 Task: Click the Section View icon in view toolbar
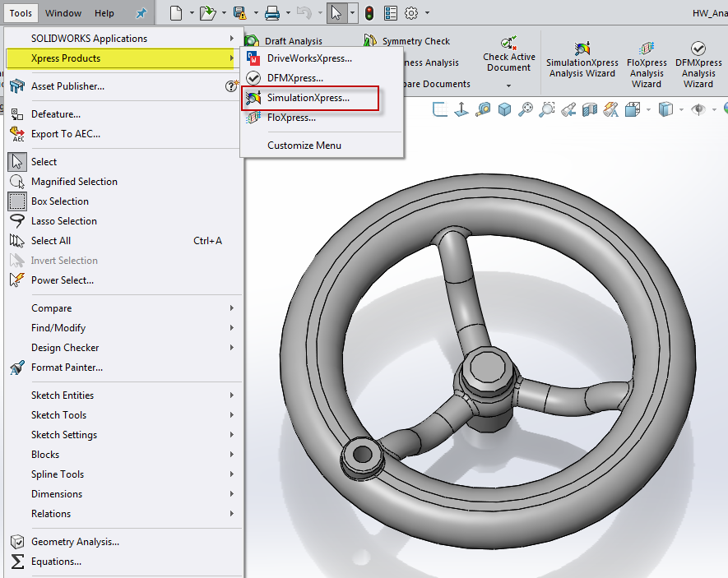point(590,110)
